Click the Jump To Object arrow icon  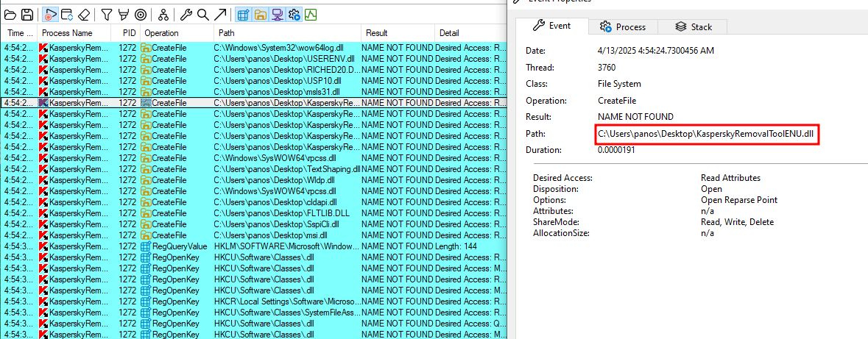coord(220,15)
